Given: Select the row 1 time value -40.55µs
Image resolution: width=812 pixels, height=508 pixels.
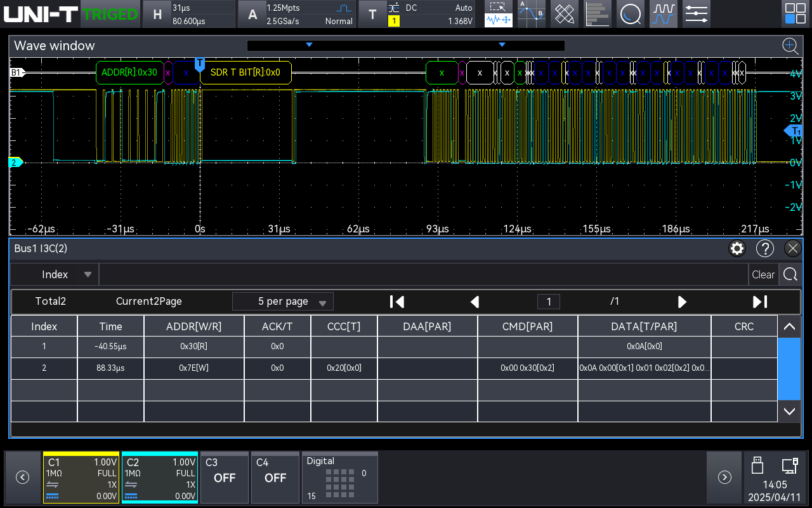Looking at the screenshot, I should point(110,347).
